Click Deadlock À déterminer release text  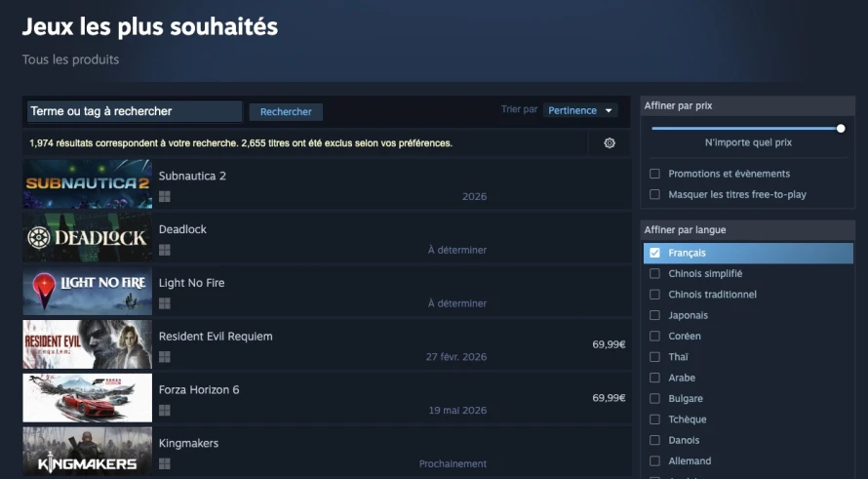[457, 251]
